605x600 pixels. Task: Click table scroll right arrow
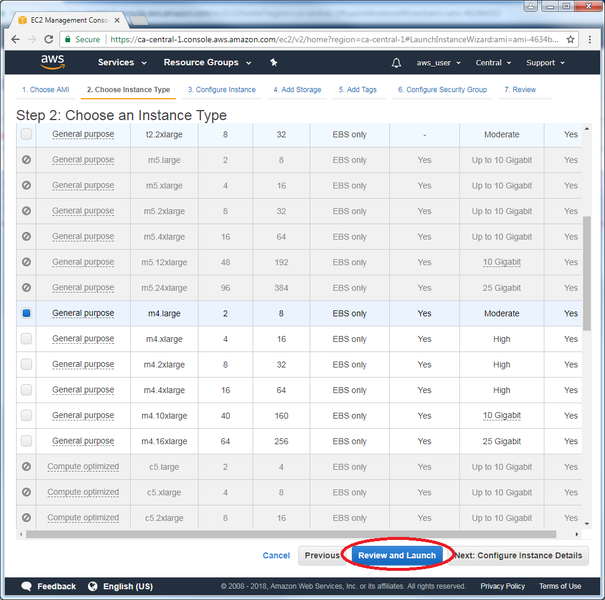pyautogui.click(x=577, y=534)
